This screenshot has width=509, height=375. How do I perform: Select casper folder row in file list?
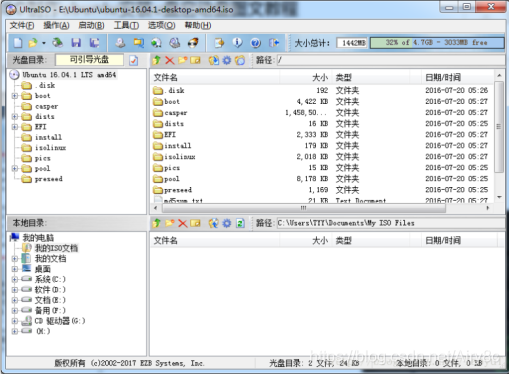322,113
